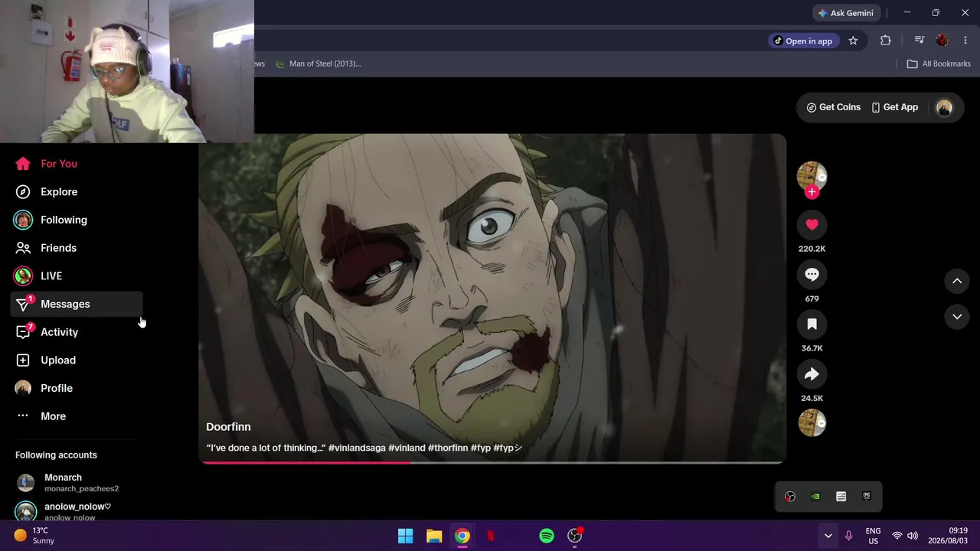Click Ask Gemini in the Chrome title bar
Screen dimensions: 980x551
coord(845,13)
